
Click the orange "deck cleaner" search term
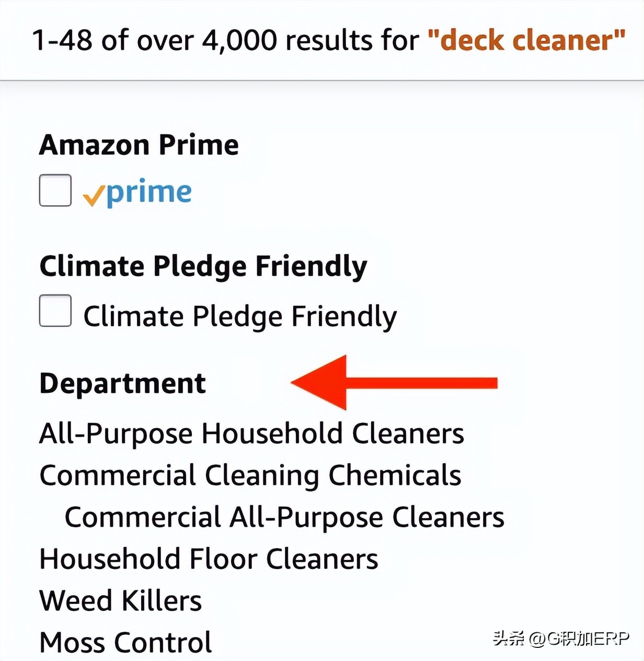point(526,40)
